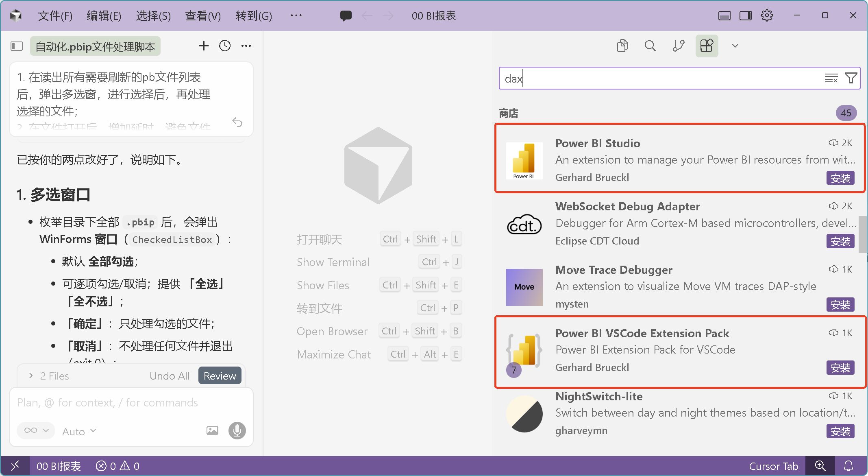Screen dimensions: 868x476
Task: Open the 选择(S) menu
Action: click(153, 16)
